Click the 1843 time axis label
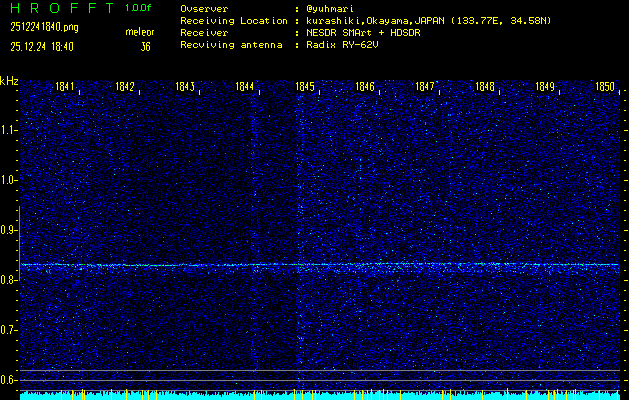The width and height of the screenshot is (629, 400). 185,86
